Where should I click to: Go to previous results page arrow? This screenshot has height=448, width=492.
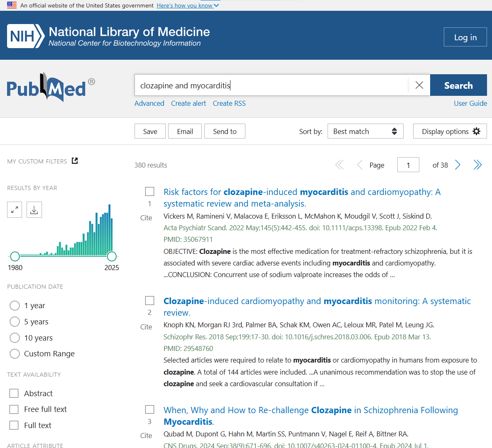[x=360, y=165]
